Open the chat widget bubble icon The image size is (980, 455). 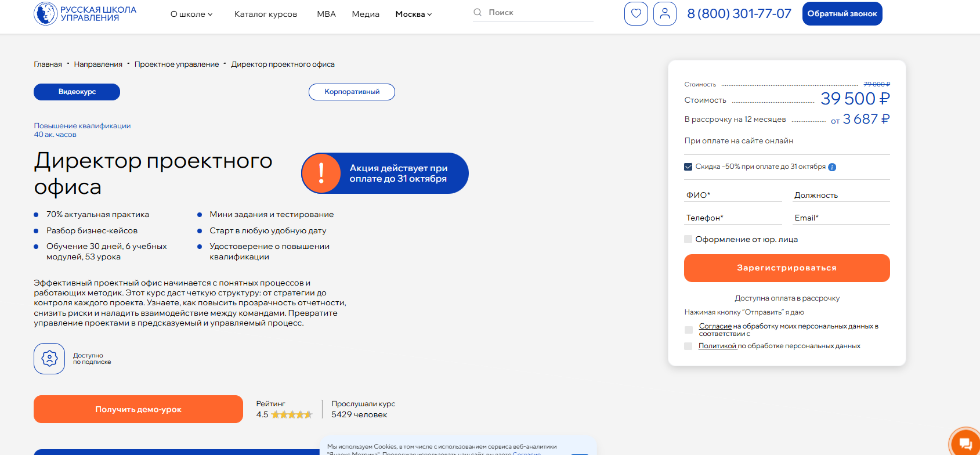pos(965,443)
